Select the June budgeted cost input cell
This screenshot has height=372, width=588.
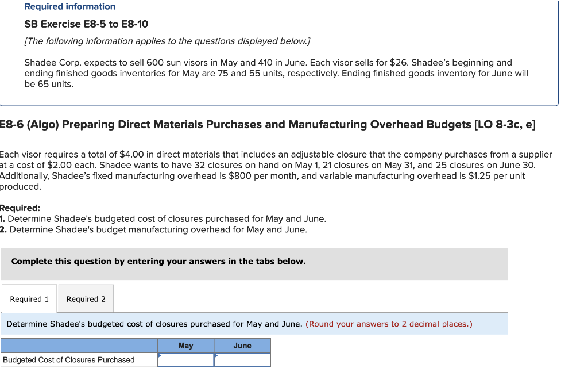(243, 360)
